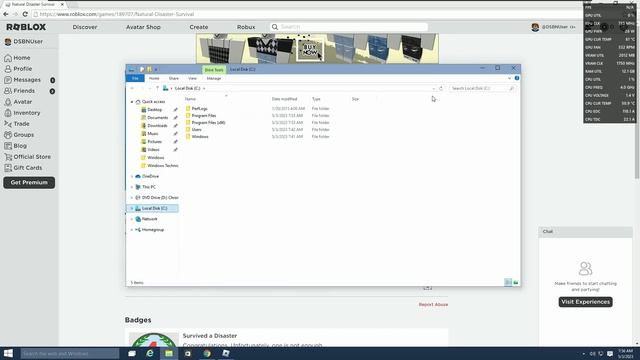This screenshot has width=640, height=360.
Task: Collapse the Quick access tree node
Action: [132, 102]
